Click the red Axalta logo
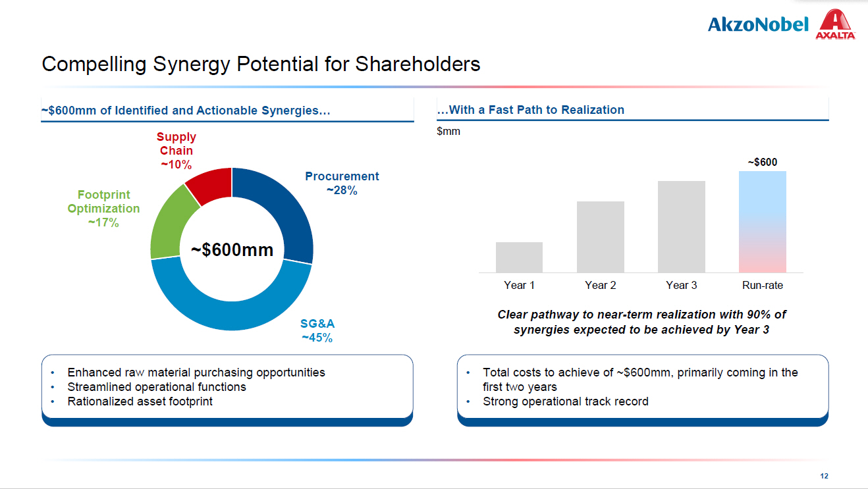This screenshot has height=489, width=868. coord(835,25)
